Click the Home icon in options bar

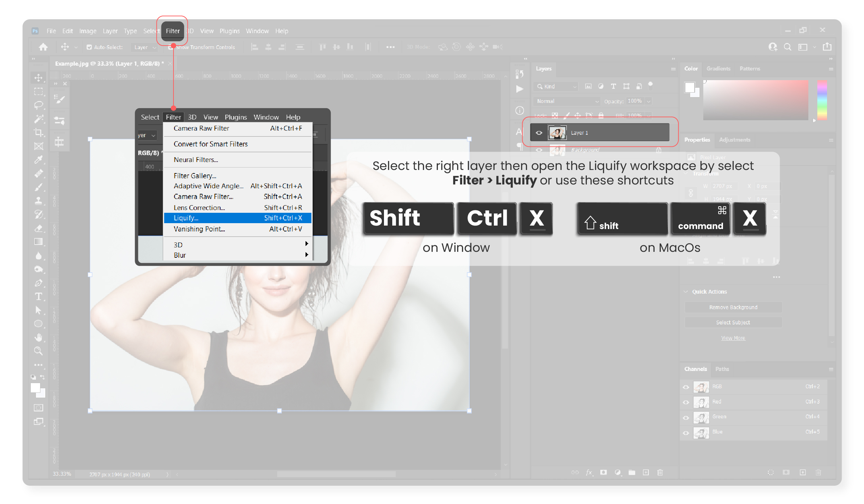click(43, 47)
